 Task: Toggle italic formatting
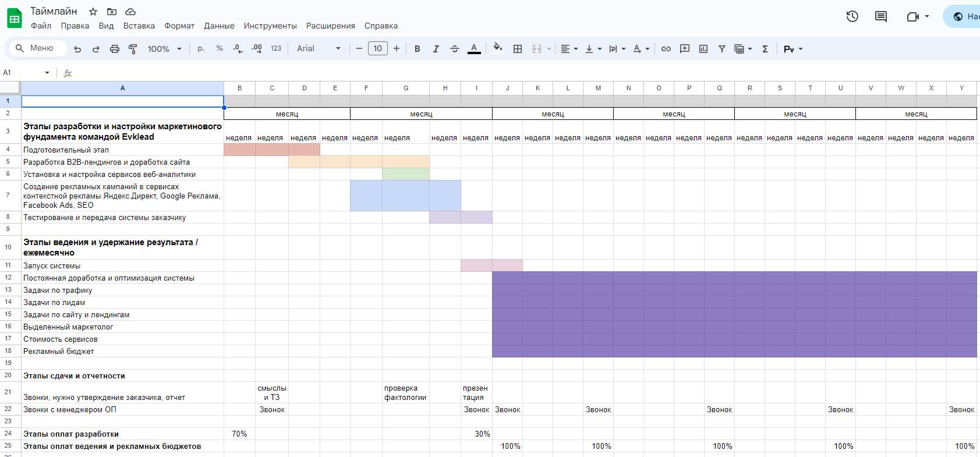tap(436, 49)
